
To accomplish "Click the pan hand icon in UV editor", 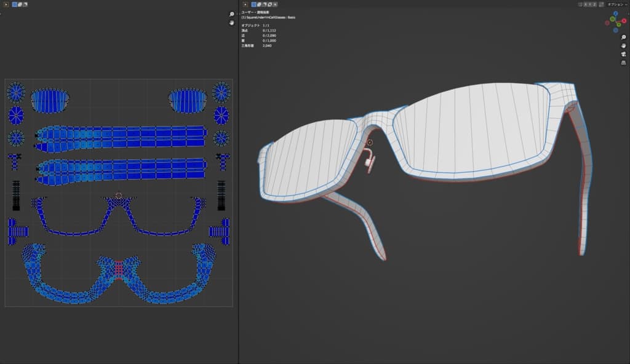I will [231, 23].
